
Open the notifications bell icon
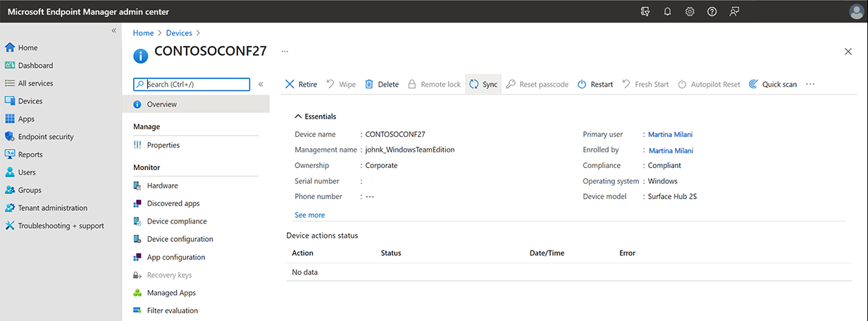(667, 11)
